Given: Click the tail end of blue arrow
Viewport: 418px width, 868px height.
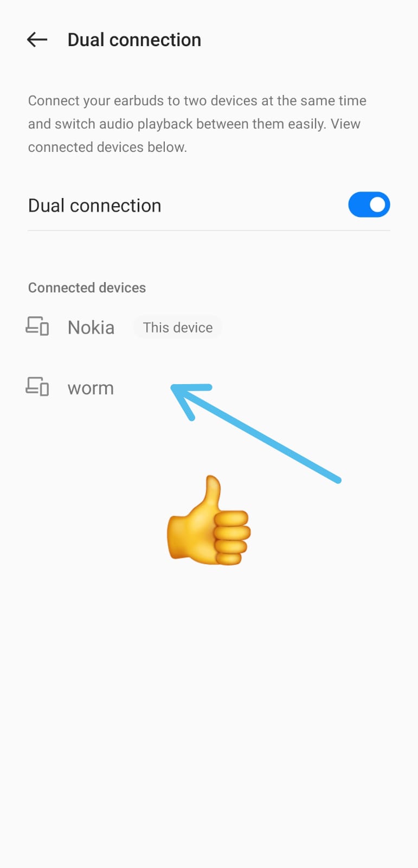Looking at the screenshot, I should 337,479.
